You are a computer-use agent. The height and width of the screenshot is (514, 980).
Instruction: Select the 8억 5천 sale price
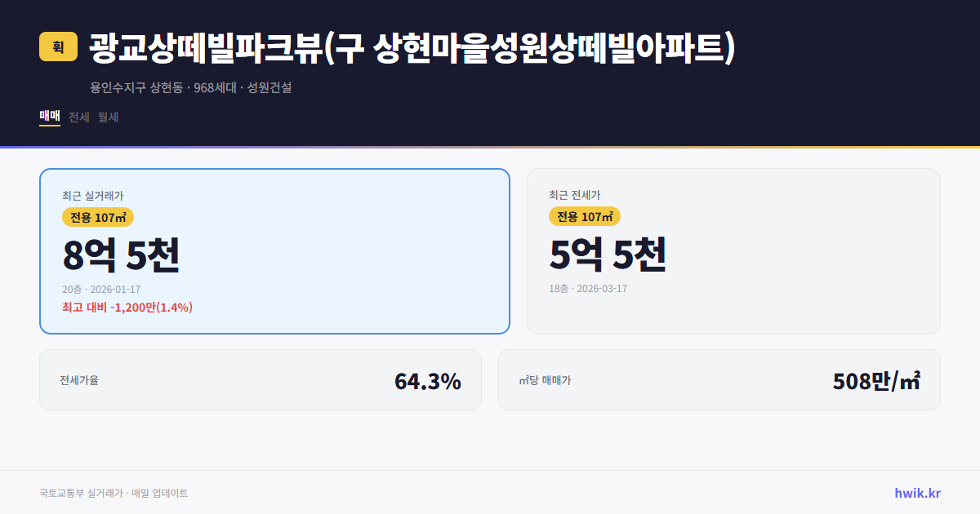[122, 255]
